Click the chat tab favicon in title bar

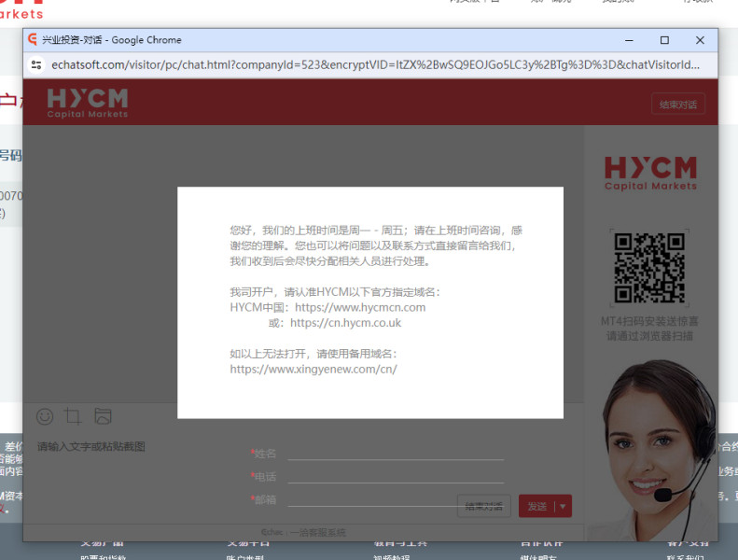pos(33,39)
